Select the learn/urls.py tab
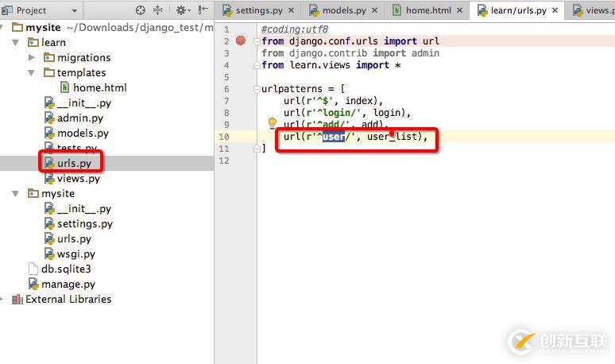 tap(519, 10)
